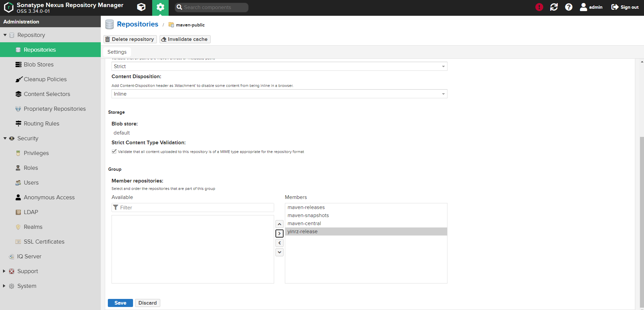This screenshot has width=644, height=310.
Task: Open IQ Server in the sidebar
Action: [50, 256]
